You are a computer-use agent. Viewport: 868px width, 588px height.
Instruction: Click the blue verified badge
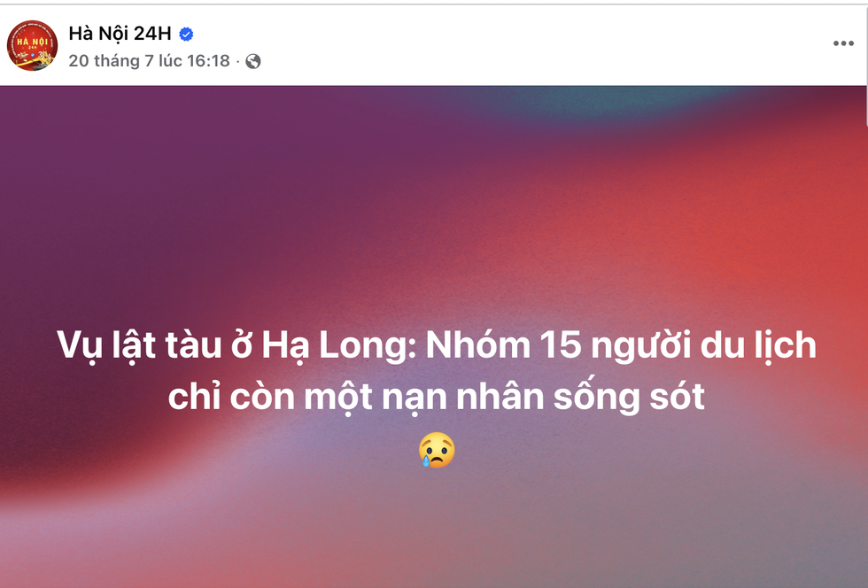(186, 35)
